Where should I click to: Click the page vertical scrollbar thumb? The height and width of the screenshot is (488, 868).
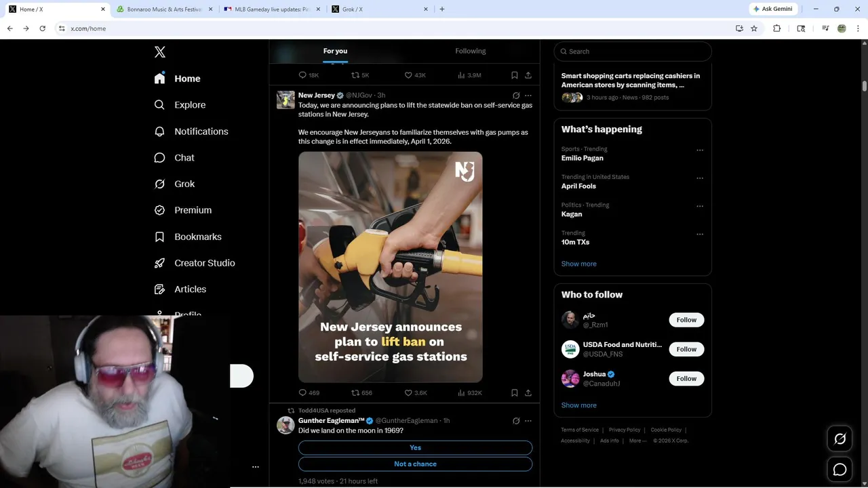865,86
